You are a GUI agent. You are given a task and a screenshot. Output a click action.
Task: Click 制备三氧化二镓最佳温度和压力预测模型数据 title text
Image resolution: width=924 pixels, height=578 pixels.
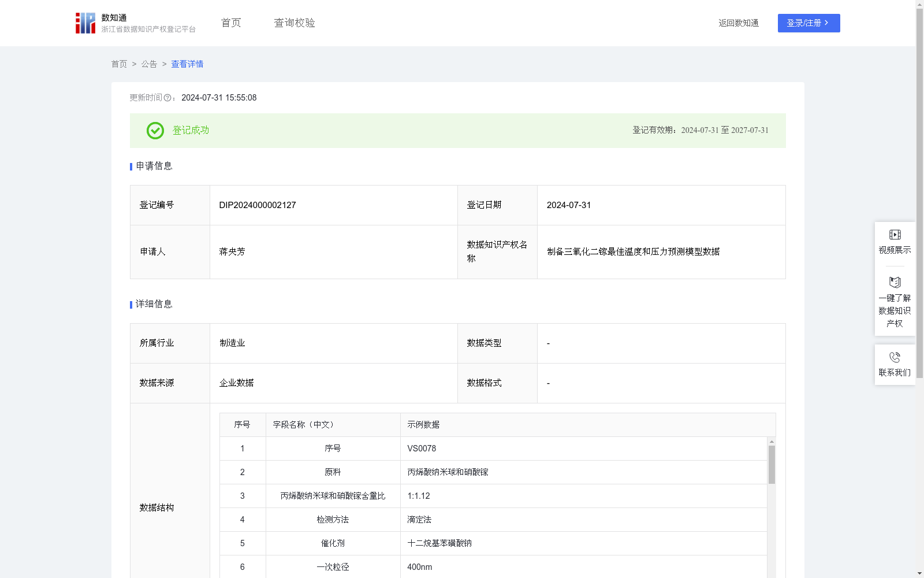[x=633, y=252]
